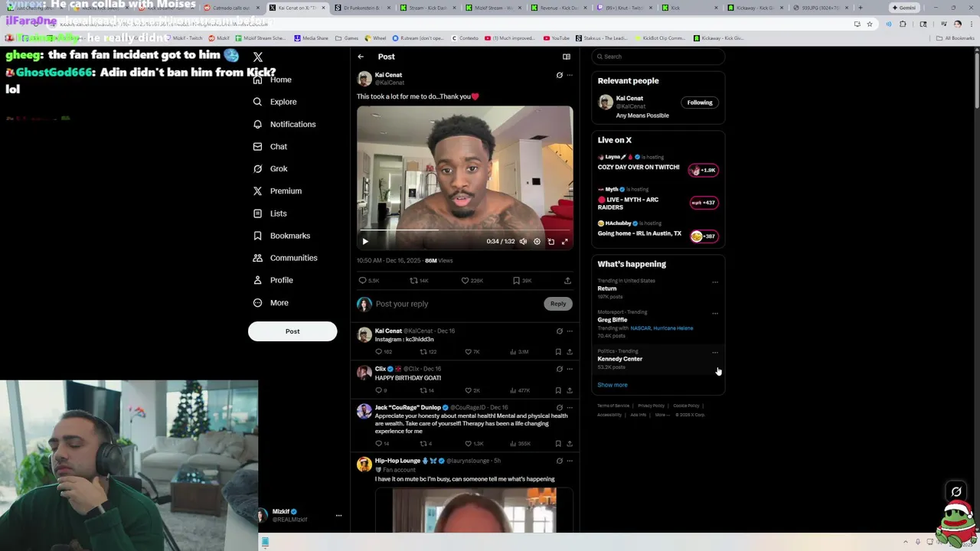Bookmark this page with the star icon
Viewport: 980px width, 551px height.
[x=869, y=24]
